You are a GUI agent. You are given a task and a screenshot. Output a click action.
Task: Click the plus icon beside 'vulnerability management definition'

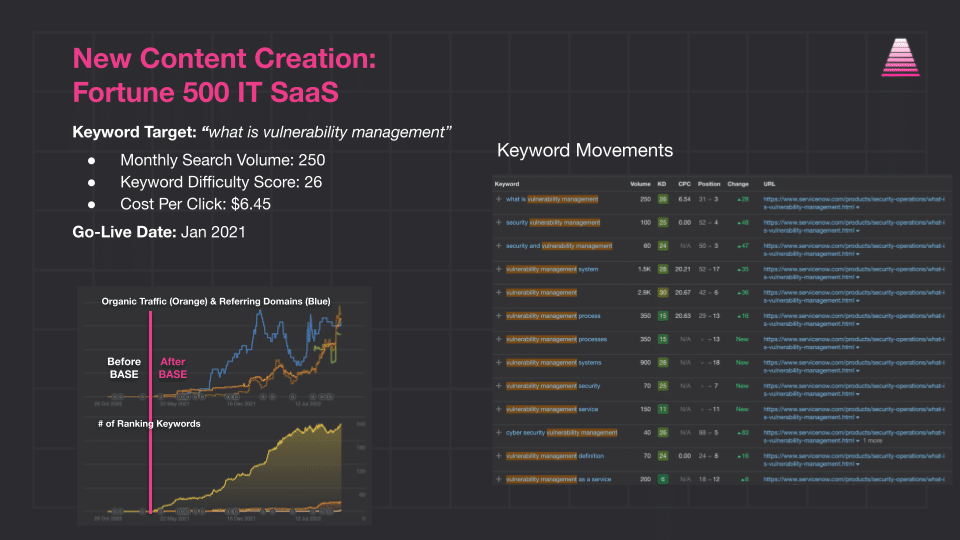(x=498, y=456)
